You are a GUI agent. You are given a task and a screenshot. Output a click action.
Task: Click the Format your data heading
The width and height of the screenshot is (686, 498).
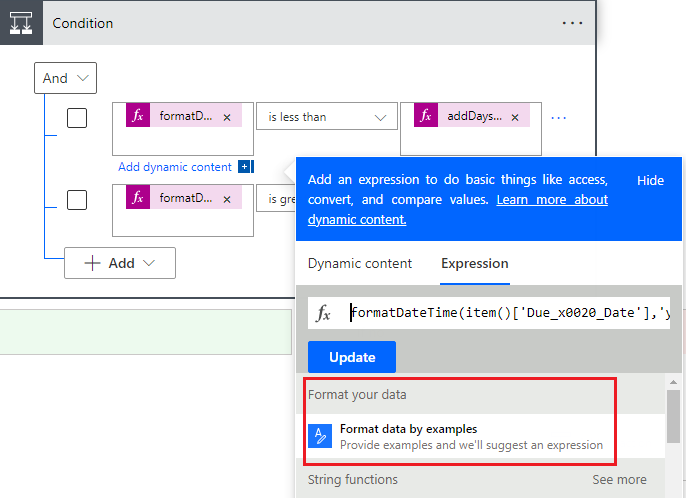[x=357, y=395]
